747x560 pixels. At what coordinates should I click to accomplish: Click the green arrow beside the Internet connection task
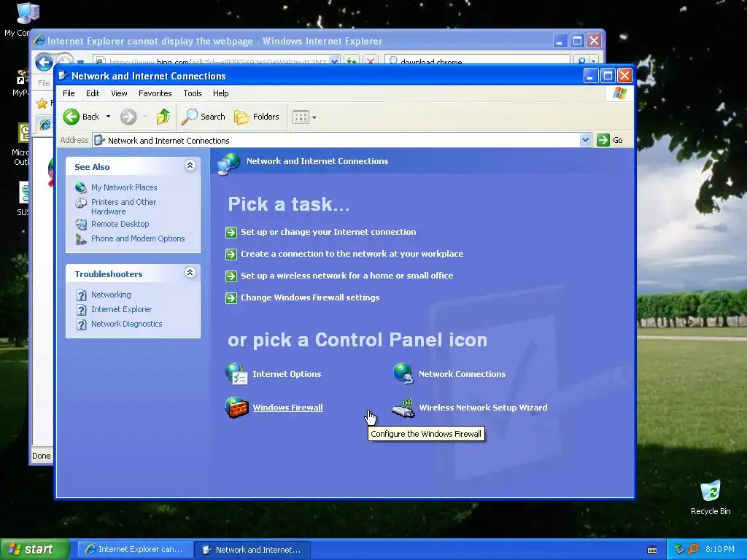click(231, 233)
